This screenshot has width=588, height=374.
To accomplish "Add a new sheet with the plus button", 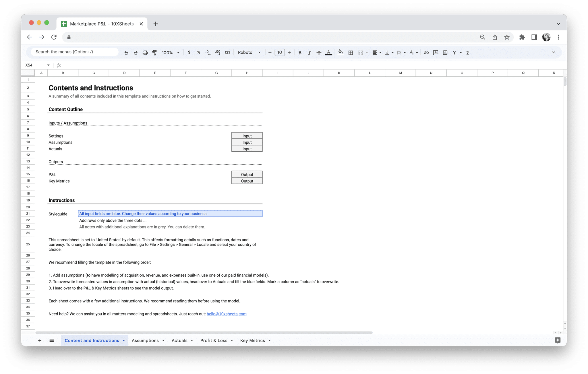I will [x=40, y=340].
